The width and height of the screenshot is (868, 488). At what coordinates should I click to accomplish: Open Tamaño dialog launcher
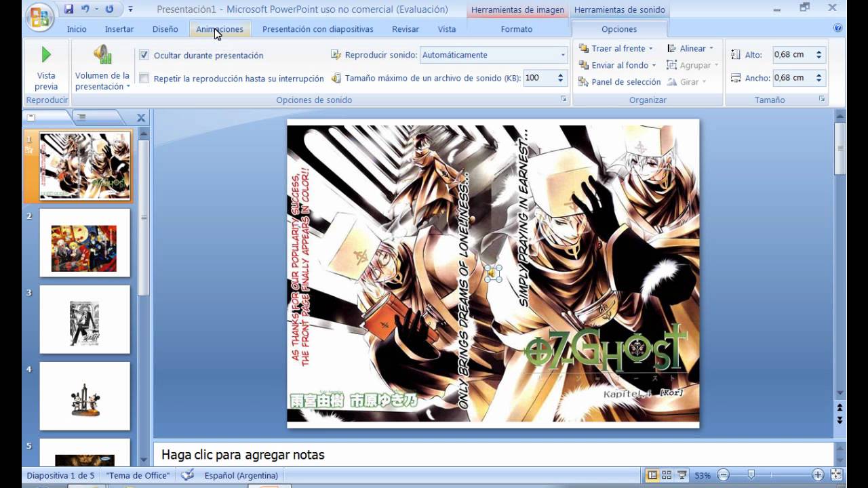[822, 99]
